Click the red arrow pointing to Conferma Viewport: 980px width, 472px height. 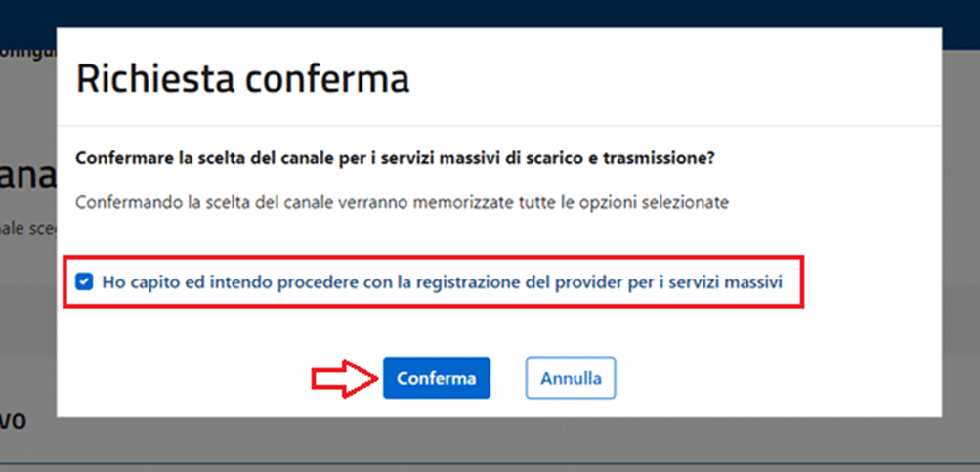(x=344, y=377)
